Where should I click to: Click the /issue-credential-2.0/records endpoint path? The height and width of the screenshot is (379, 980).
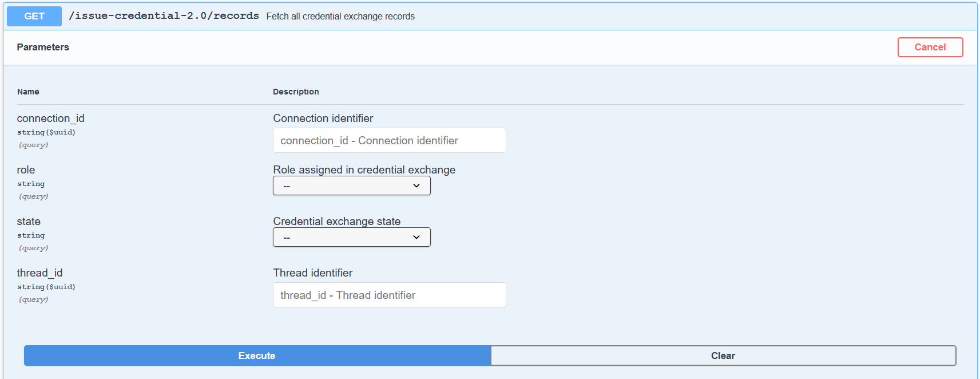[164, 16]
